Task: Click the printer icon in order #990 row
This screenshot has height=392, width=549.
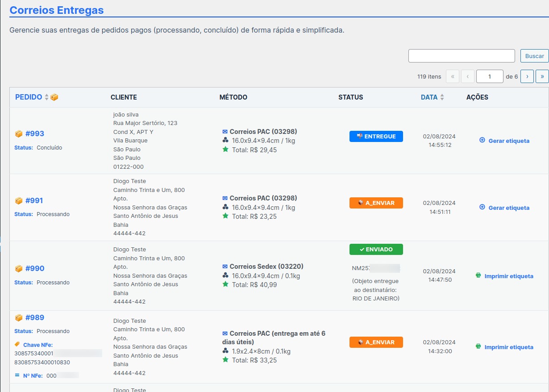Action: pyautogui.click(x=478, y=276)
